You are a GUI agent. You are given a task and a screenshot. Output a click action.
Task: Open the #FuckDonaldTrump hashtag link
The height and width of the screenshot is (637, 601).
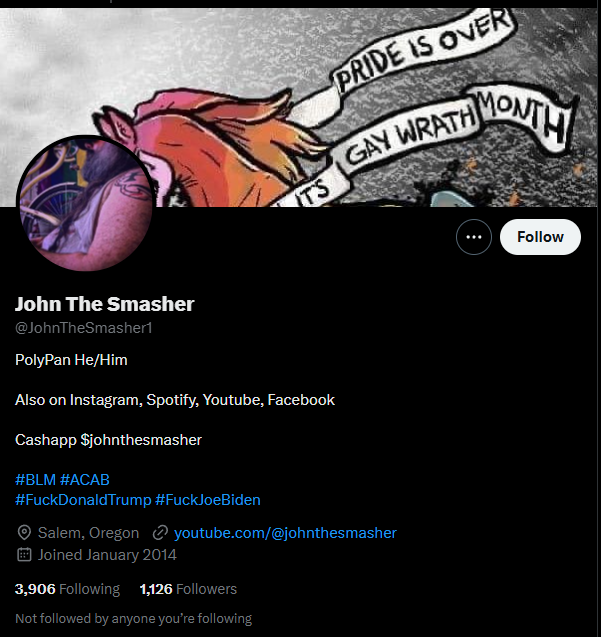click(83, 500)
